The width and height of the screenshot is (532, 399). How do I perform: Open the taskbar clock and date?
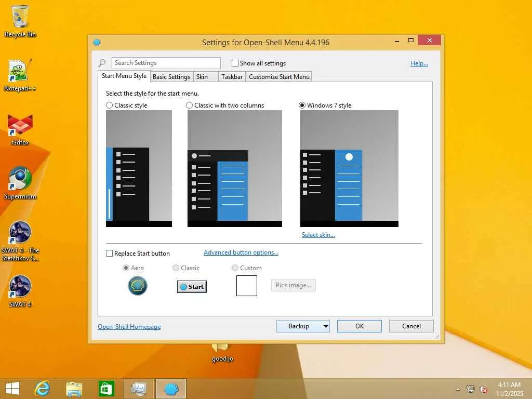[509, 389]
